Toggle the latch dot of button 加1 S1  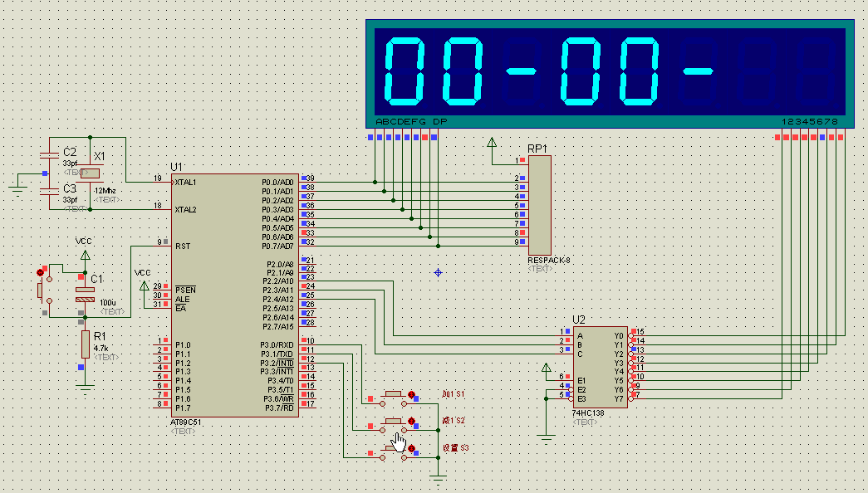point(411,394)
